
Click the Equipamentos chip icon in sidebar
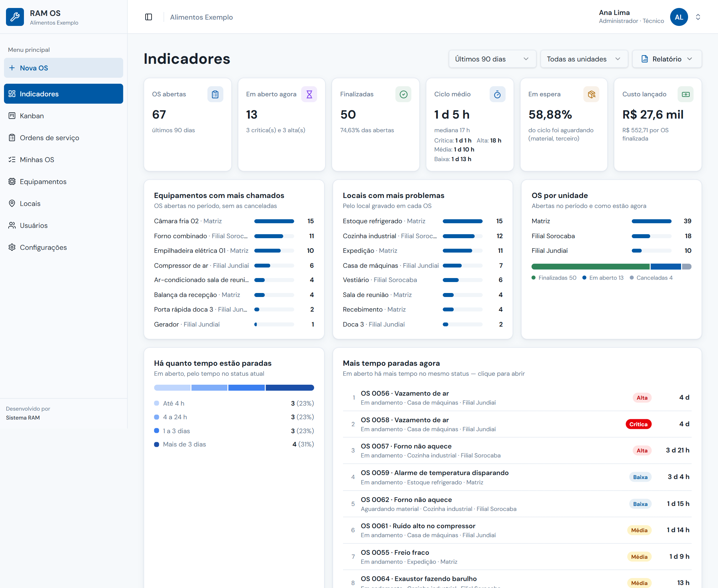[x=12, y=181]
